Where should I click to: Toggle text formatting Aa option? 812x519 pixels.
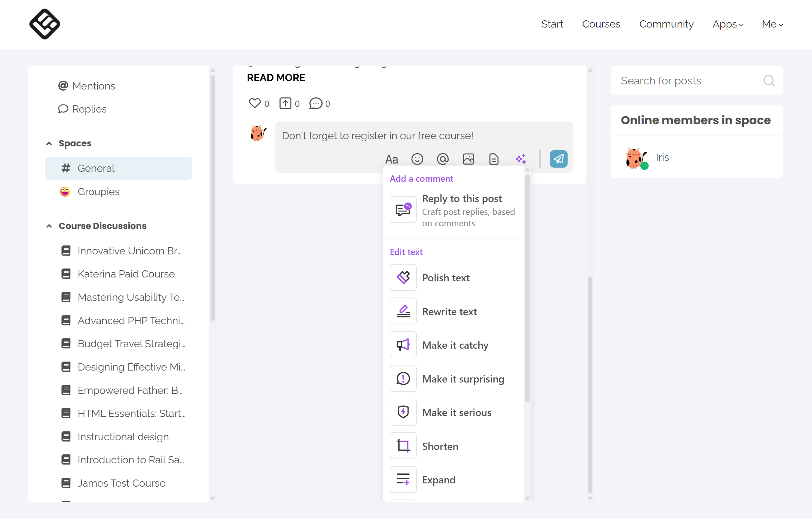(391, 159)
